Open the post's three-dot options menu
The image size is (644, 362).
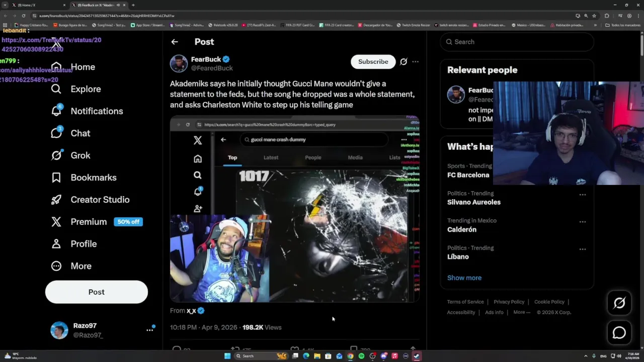415,62
